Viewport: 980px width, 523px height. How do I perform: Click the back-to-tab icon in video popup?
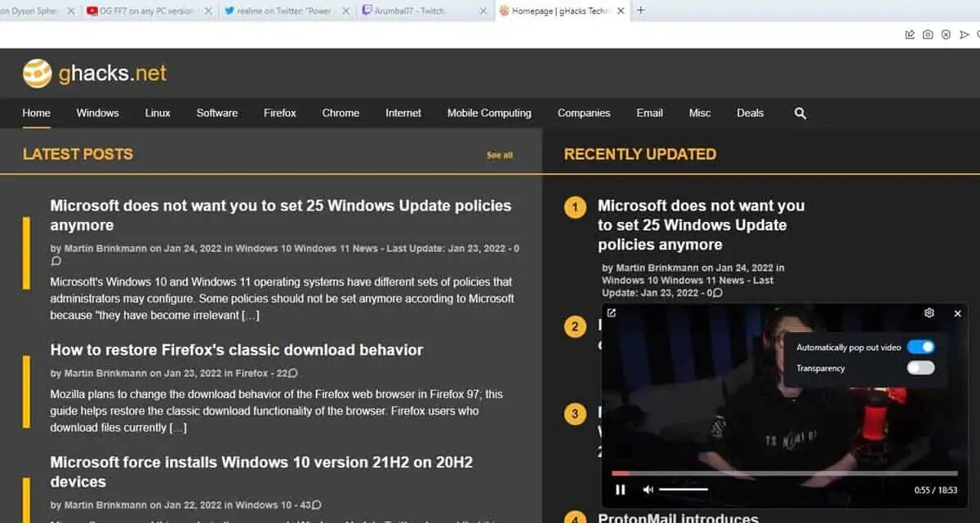[612, 313]
